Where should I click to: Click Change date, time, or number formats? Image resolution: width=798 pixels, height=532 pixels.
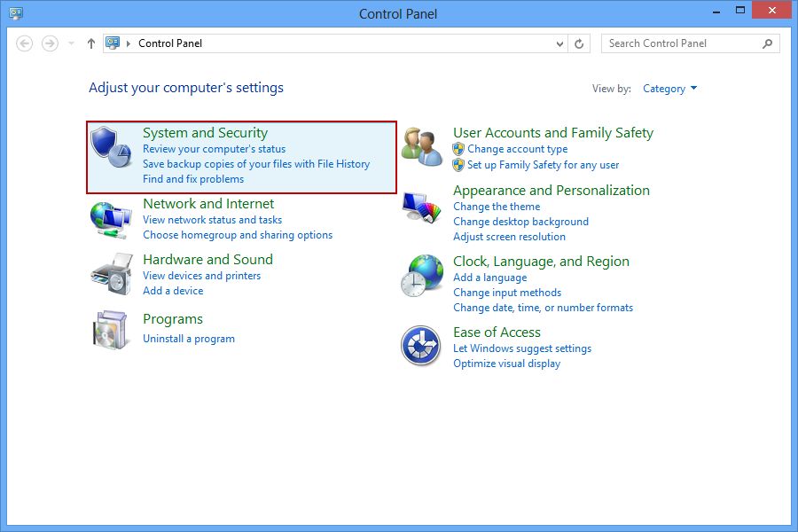tap(544, 308)
